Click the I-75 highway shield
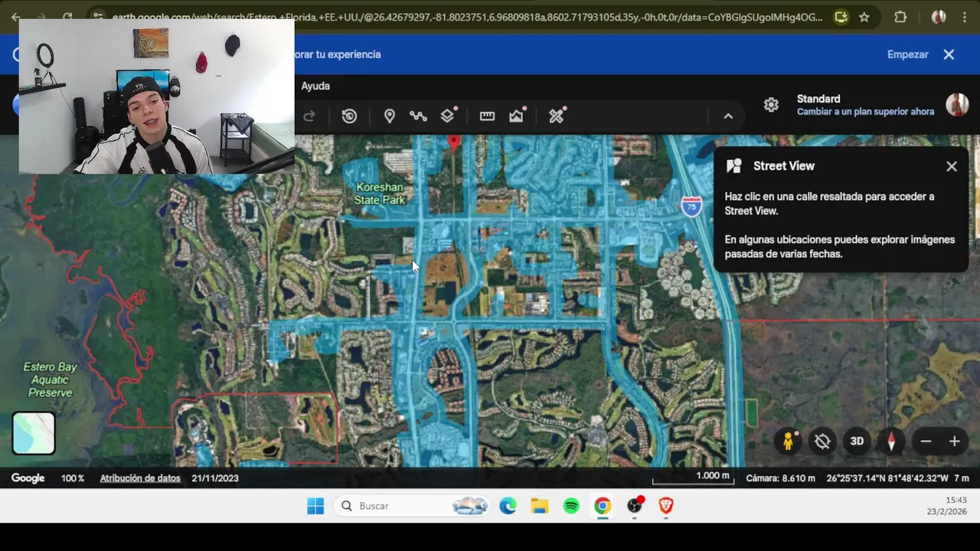980x551 pixels. [691, 206]
